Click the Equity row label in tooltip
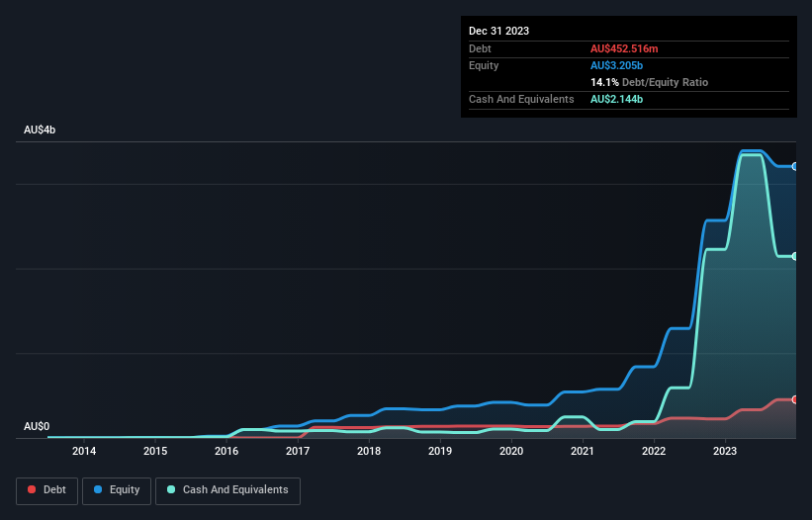Viewport: 812px width, 520px height. coord(484,65)
